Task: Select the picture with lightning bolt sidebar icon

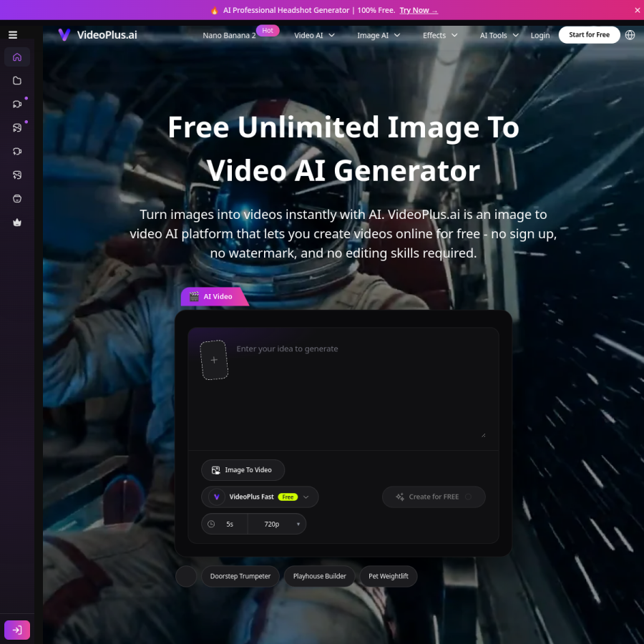Action: coord(17,175)
